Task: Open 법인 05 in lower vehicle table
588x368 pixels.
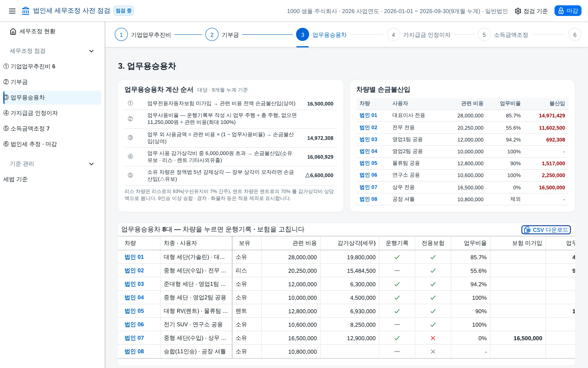Action: point(134,311)
